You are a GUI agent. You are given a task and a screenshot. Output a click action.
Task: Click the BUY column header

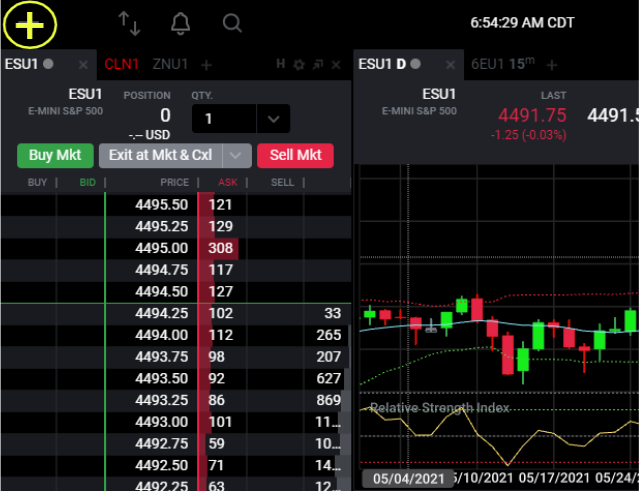point(37,182)
